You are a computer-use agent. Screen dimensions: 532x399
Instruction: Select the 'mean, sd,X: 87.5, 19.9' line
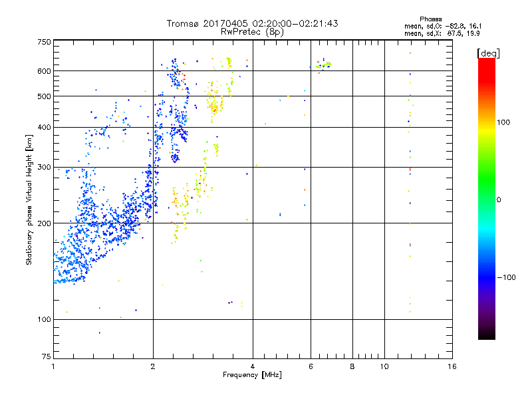(442, 33)
